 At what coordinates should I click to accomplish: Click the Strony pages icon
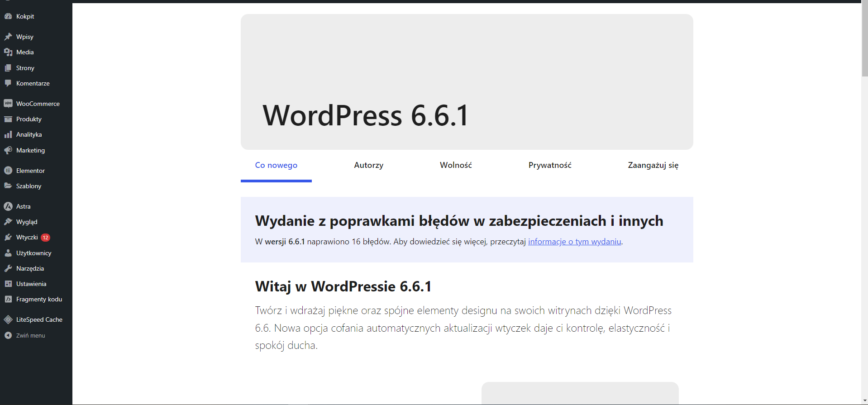8,68
